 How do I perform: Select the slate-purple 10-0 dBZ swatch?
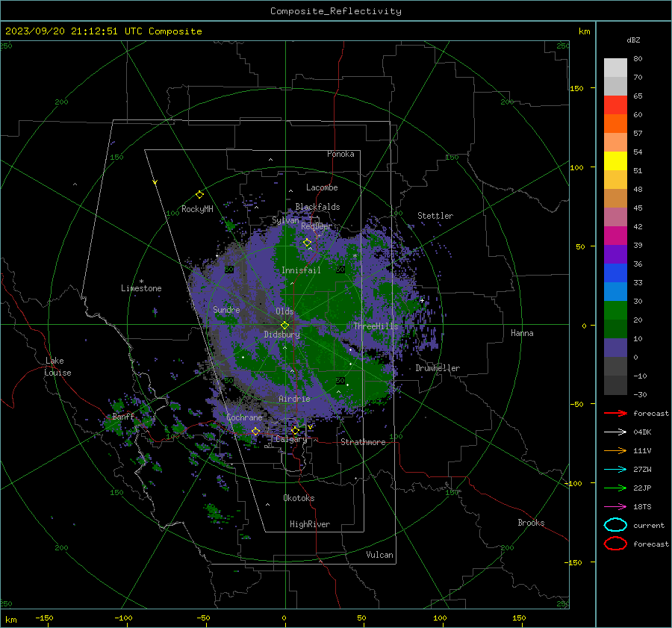pos(615,347)
